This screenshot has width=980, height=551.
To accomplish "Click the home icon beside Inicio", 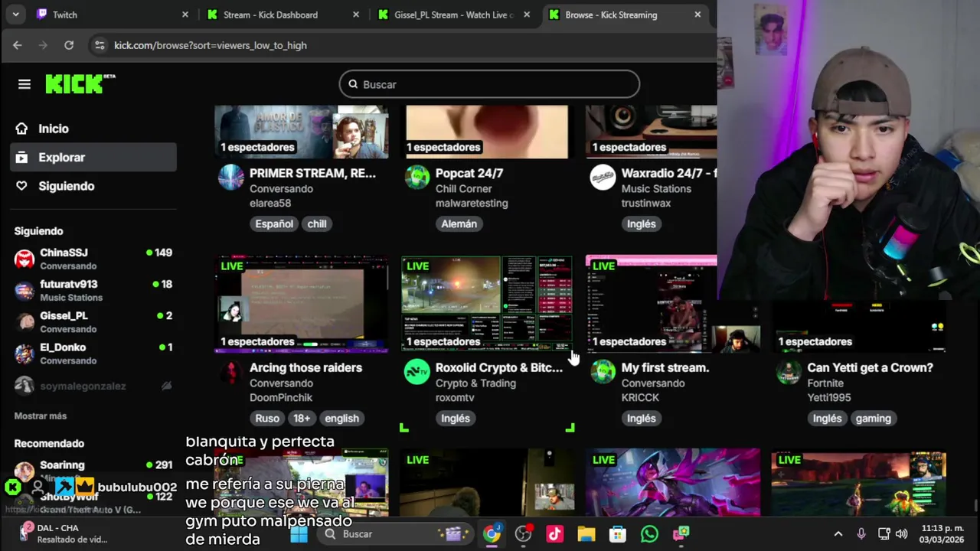I will coord(21,129).
